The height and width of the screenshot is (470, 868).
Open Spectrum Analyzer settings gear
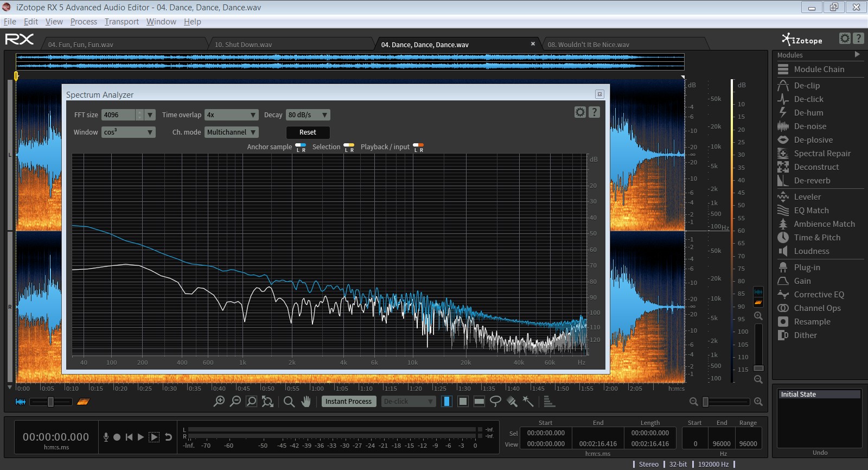[580, 112]
